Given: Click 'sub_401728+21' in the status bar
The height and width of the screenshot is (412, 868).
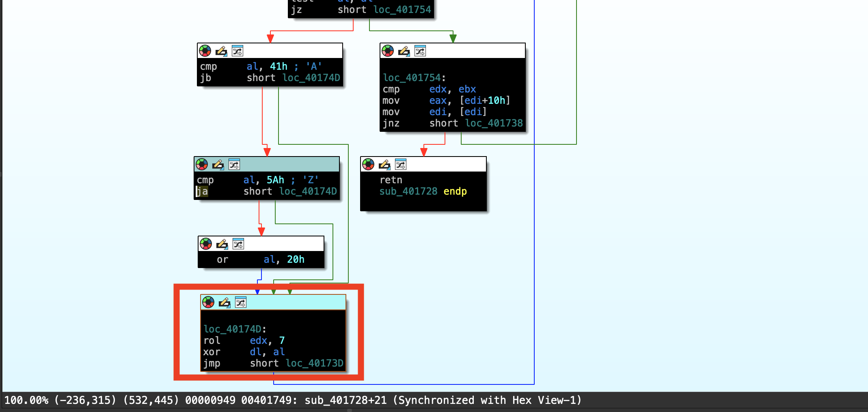Looking at the screenshot, I should point(346,400).
